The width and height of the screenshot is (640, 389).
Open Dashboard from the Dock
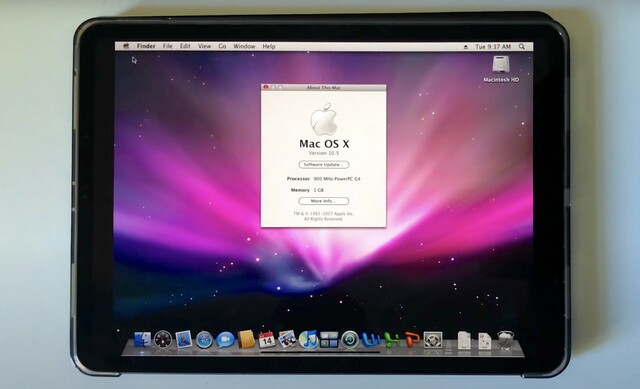[x=163, y=340]
